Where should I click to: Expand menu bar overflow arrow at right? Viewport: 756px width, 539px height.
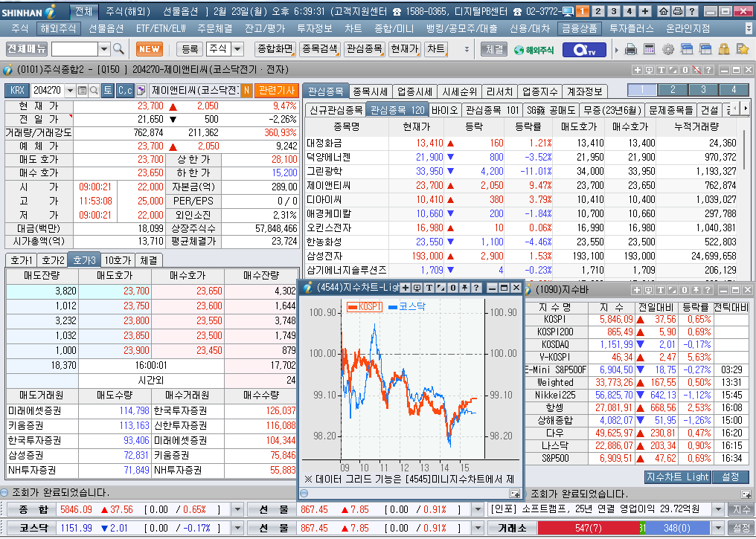(749, 29)
